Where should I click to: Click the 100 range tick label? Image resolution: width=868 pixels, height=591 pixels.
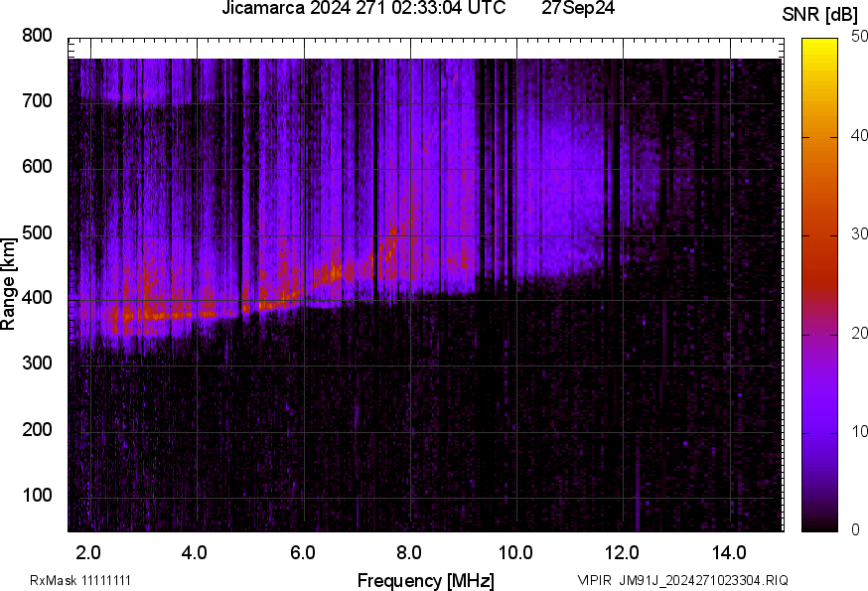tap(37, 495)
